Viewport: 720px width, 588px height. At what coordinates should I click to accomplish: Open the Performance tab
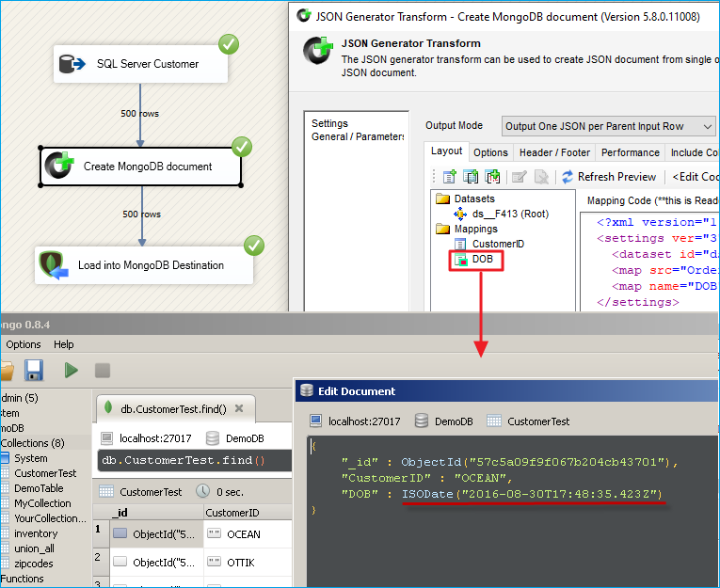pyautogui.click(x=630, y=152)
